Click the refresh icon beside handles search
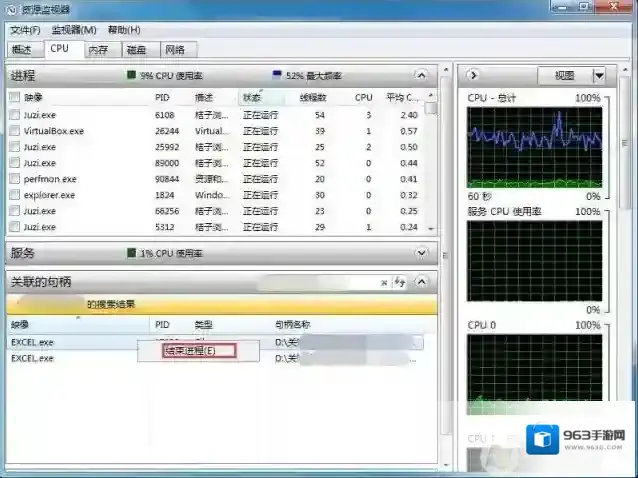The image size is (638, 478). [399, 282]
